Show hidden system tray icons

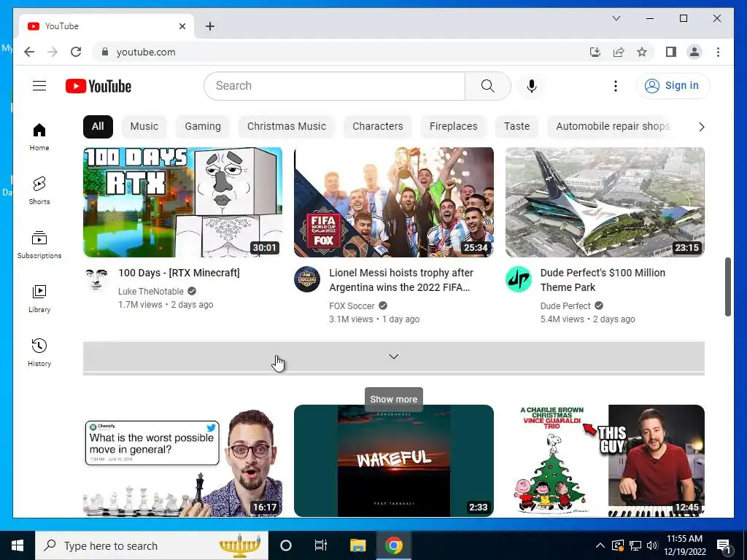click(600, 545)
